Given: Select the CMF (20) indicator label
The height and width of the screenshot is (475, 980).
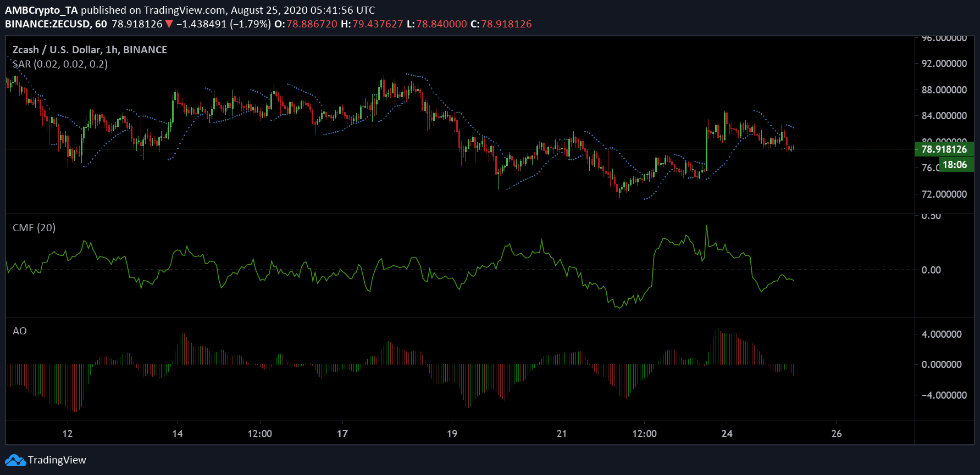Looking at the screenshot, I should coord(34,228).
